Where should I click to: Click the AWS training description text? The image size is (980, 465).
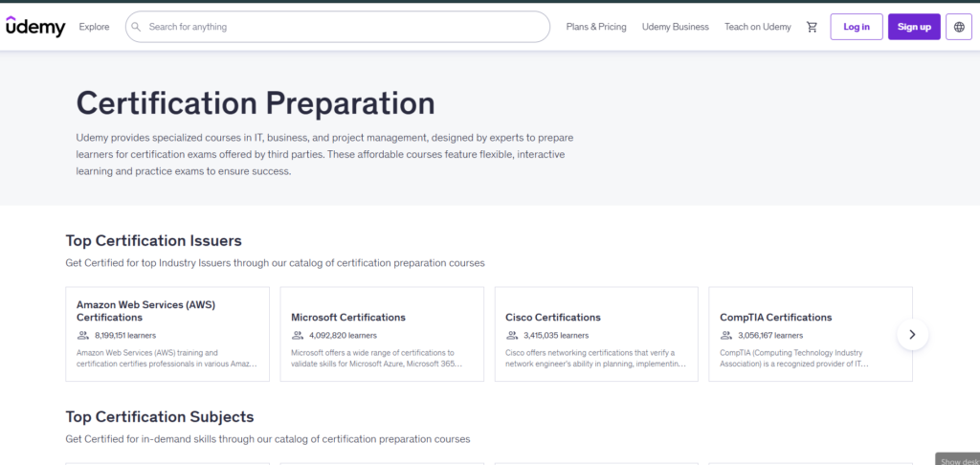tap(167, 358)
